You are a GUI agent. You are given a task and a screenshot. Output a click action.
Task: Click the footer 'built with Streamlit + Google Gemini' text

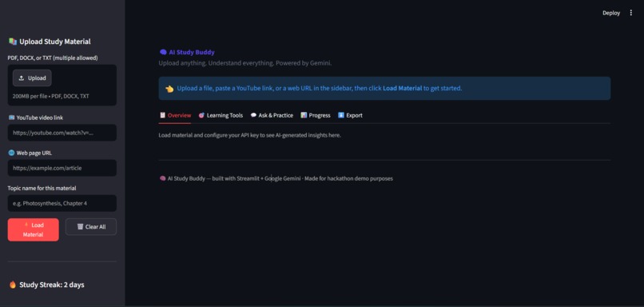point(256,179)
